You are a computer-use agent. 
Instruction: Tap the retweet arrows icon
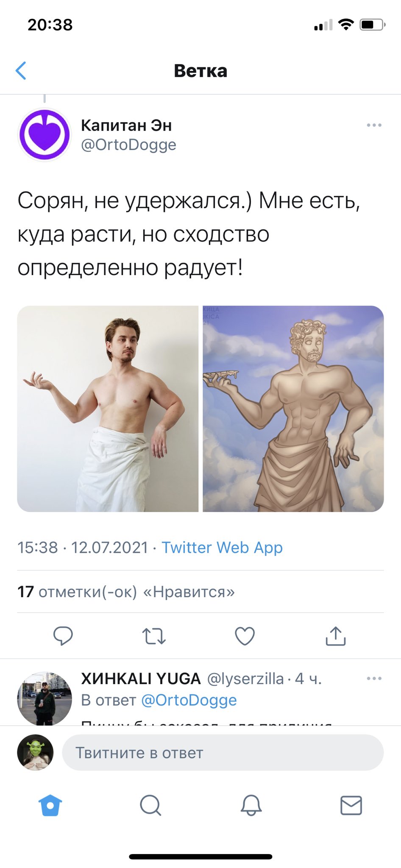(154, 636)
